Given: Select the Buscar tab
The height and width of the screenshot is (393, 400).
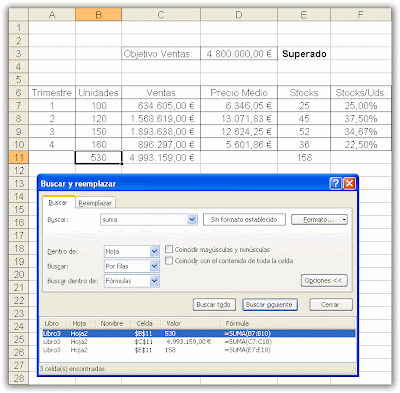Looking at the screenshot, I should coord(58,202).
